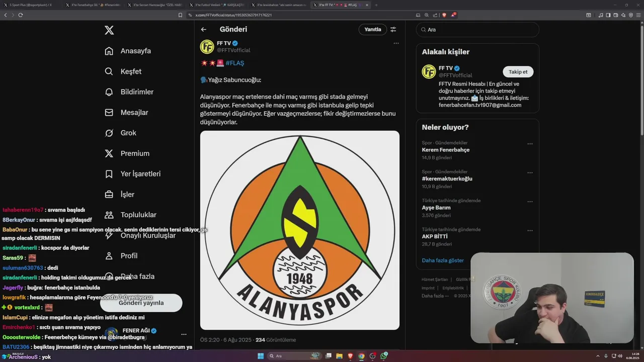Open the Profil person icon
Viewport: 644px width, 362px height.
pyautogui.click(x=109, y=256)
